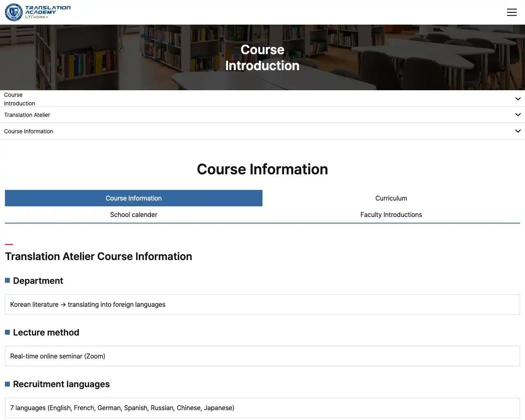Expand the breadcrumb Course Information dropdown chevron
525x420 pixels.
pyautogui.click(x=518, y=131)
